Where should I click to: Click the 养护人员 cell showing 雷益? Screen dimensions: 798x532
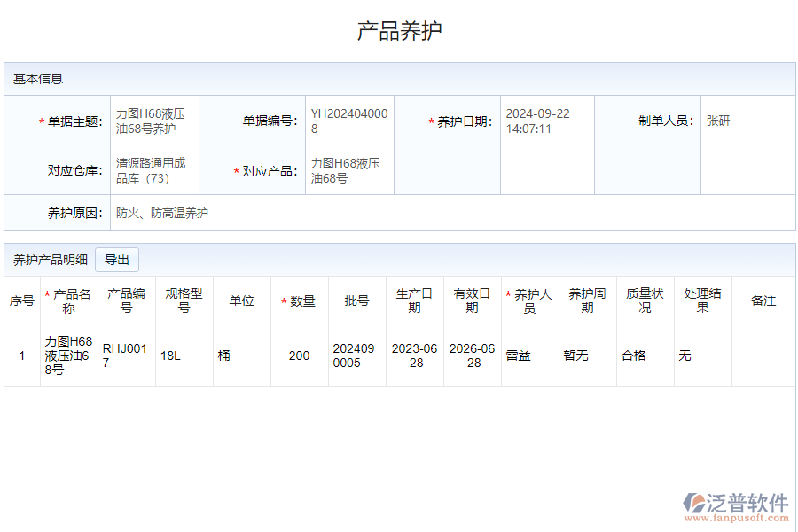tap(519, 356)
